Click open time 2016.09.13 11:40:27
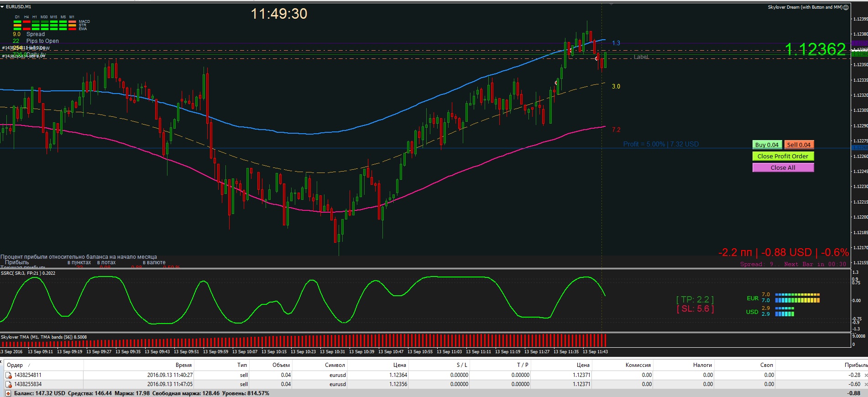This screenshot has width=868, height=397. click(170, 375)
